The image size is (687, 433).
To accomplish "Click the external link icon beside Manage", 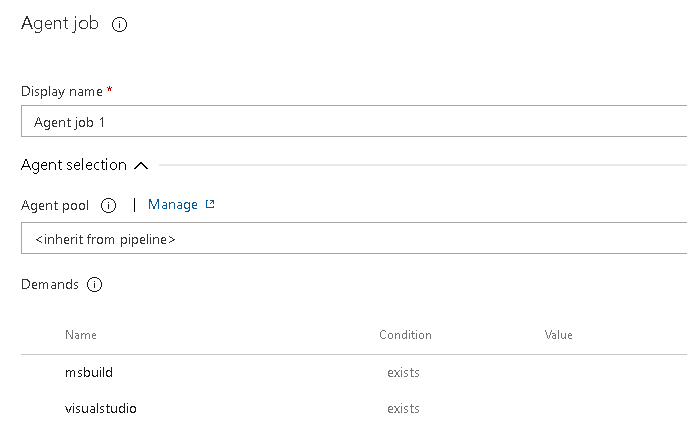I will pos(210,204).
